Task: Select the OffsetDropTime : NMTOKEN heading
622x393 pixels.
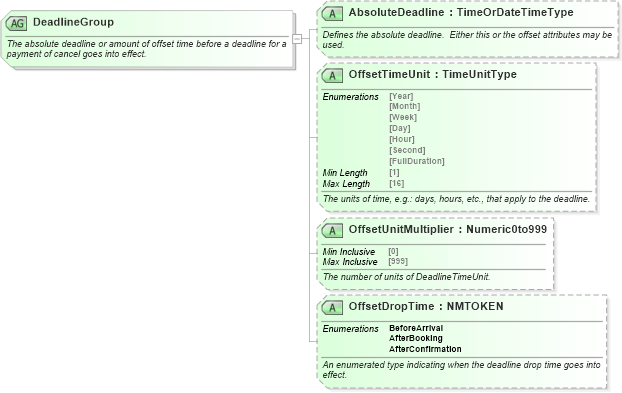Action: click(426, 306)
